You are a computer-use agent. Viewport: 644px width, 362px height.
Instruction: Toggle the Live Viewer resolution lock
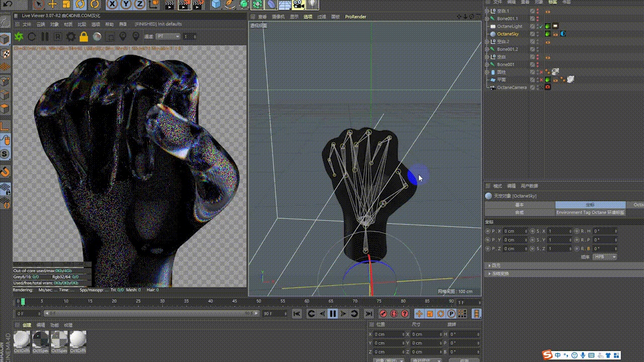(x=84, y=37)
